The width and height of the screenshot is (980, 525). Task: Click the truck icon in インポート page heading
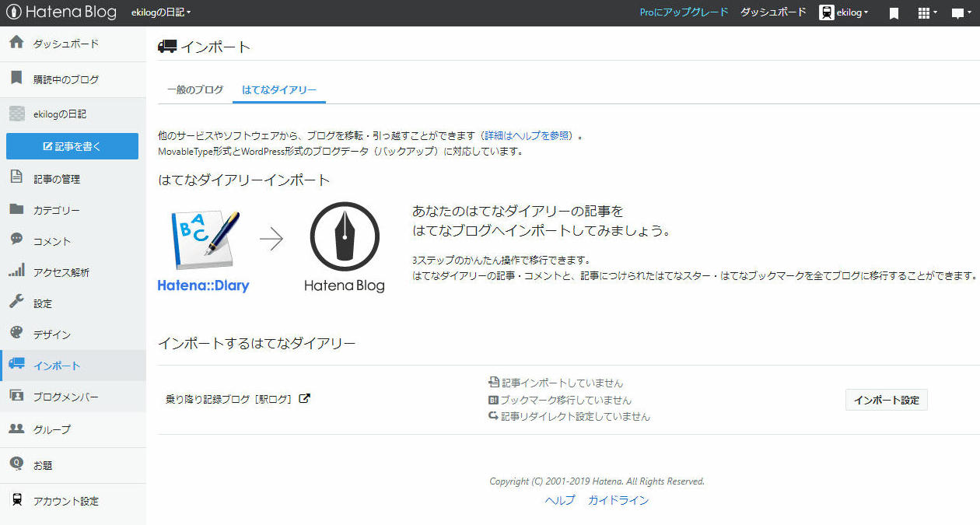(x=167, y=47)
